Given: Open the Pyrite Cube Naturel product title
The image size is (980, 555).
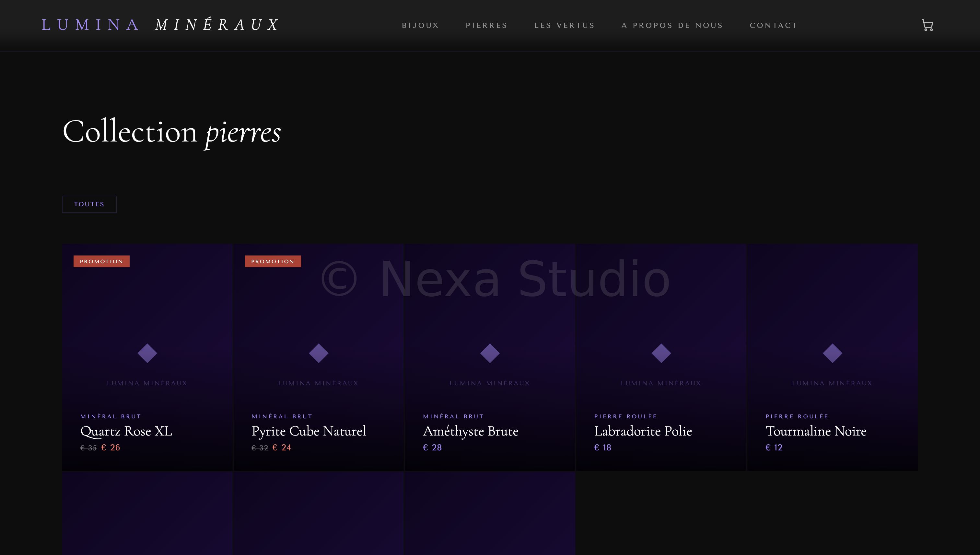Looking at the screenshot, I should click(x=309, y=431).
